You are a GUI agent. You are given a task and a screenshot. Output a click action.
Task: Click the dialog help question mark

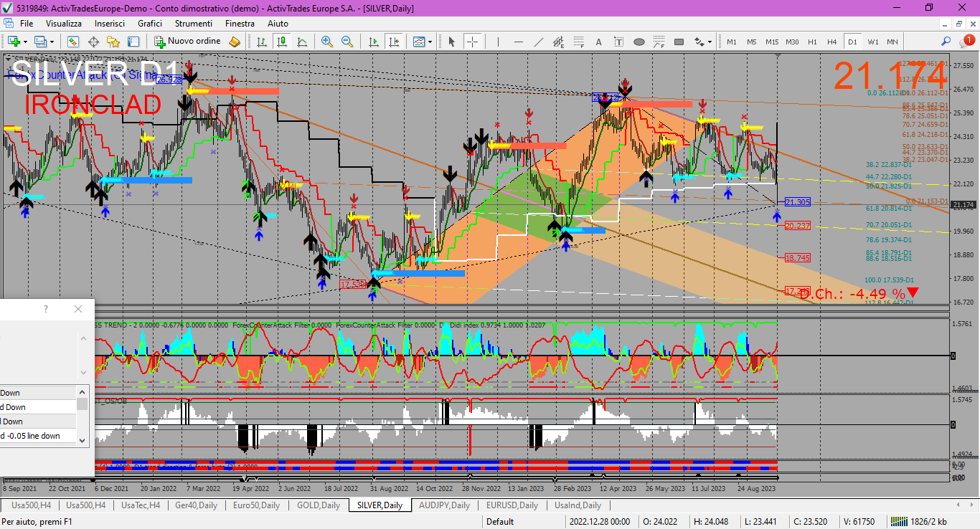[x=46, y=309]
